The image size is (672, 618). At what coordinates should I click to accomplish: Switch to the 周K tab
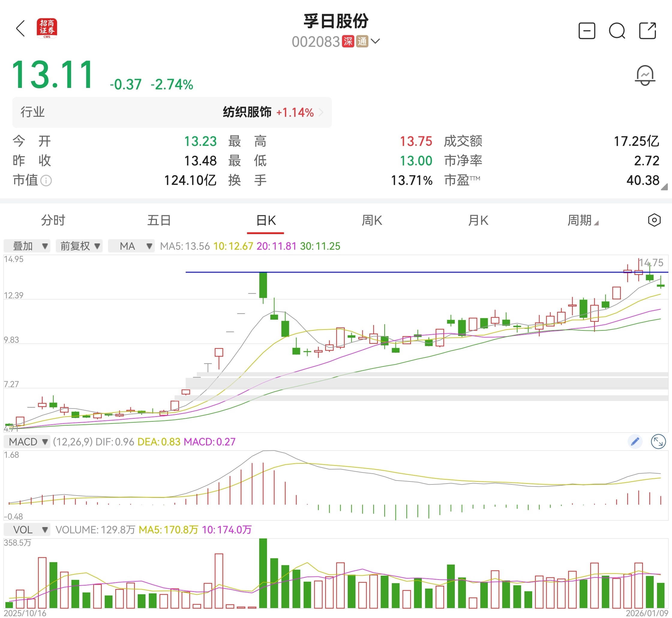point(372,220)
